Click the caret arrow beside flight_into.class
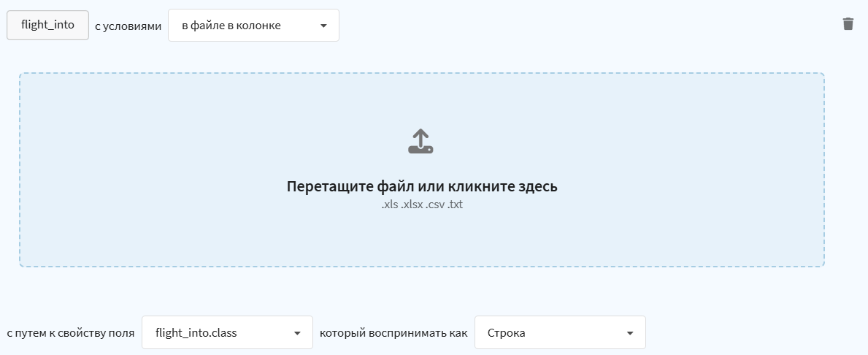This screenshot has width=868, height=355. pos(297,333)
